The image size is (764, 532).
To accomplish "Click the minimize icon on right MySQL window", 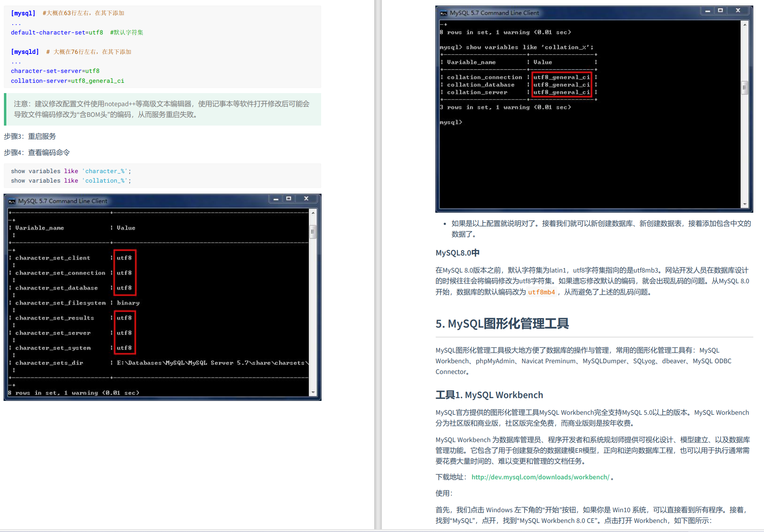I will pos(707,11).
